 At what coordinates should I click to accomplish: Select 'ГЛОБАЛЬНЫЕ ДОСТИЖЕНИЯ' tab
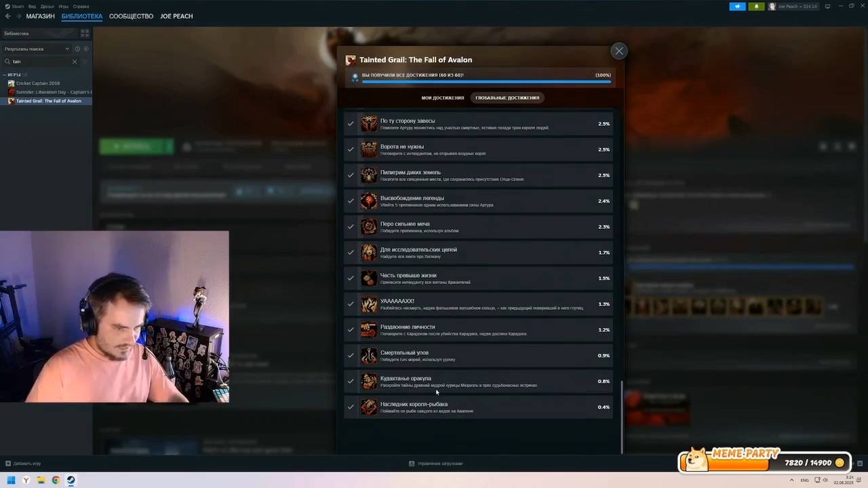pos(507,98)
